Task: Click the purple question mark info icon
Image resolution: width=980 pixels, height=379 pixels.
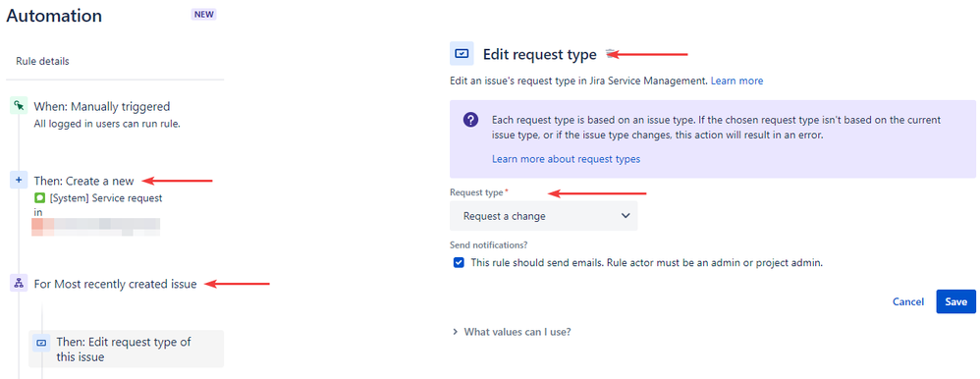Action: point(470,120)
